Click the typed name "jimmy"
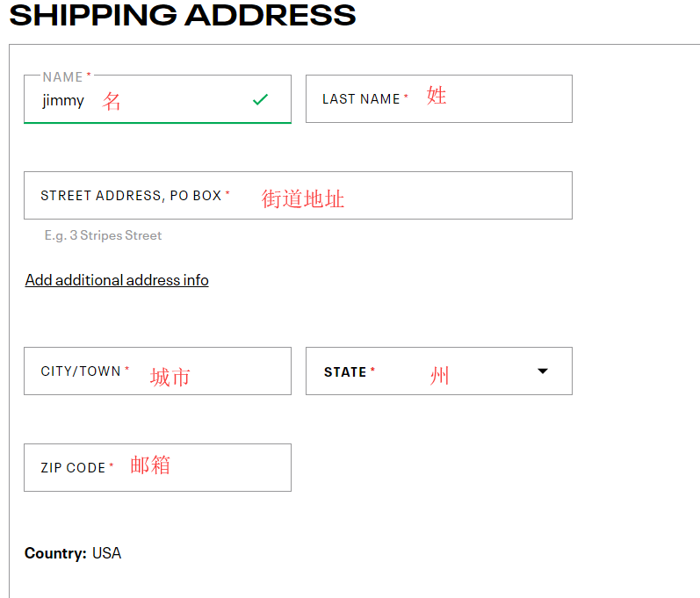This screenshot has height=598, width=700. tap(63, 100)
